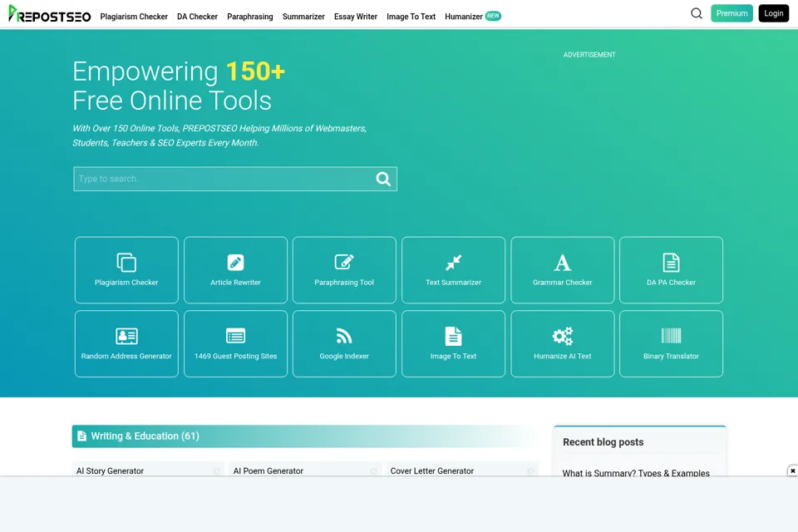Click the Paraphrasing Tool edit icon

344,262
